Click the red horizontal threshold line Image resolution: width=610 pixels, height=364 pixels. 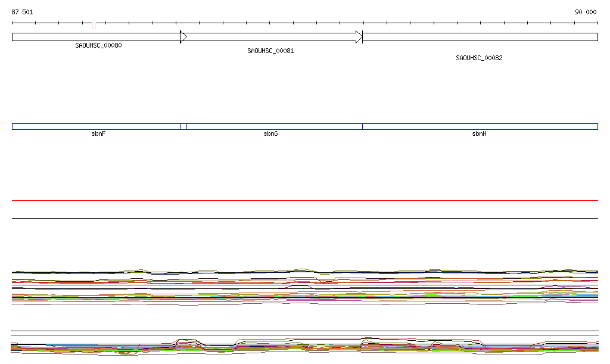point(304,201)
